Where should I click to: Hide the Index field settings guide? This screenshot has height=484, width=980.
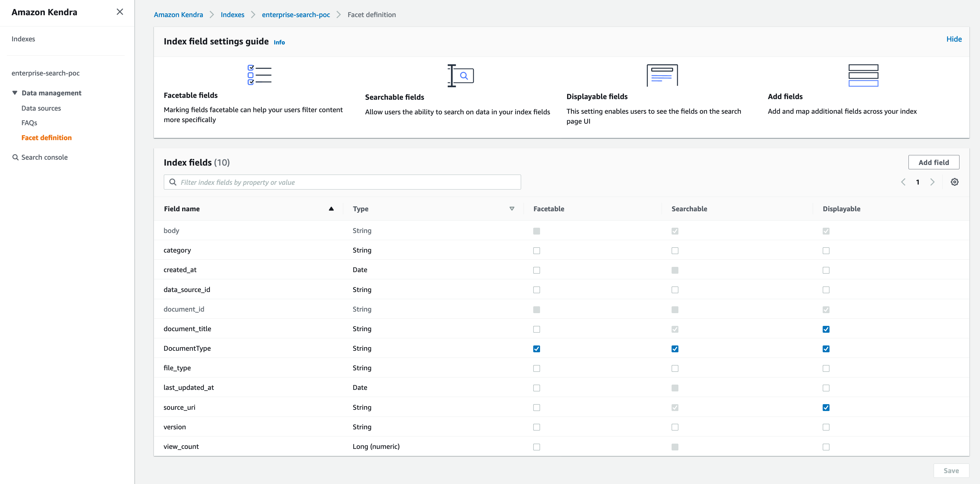(x=954, y=39)
